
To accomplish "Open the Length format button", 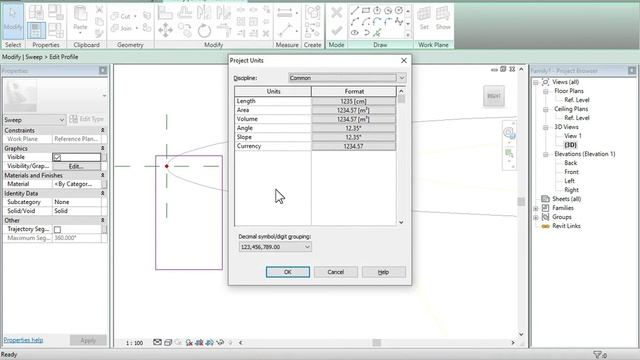I will 353,101.
